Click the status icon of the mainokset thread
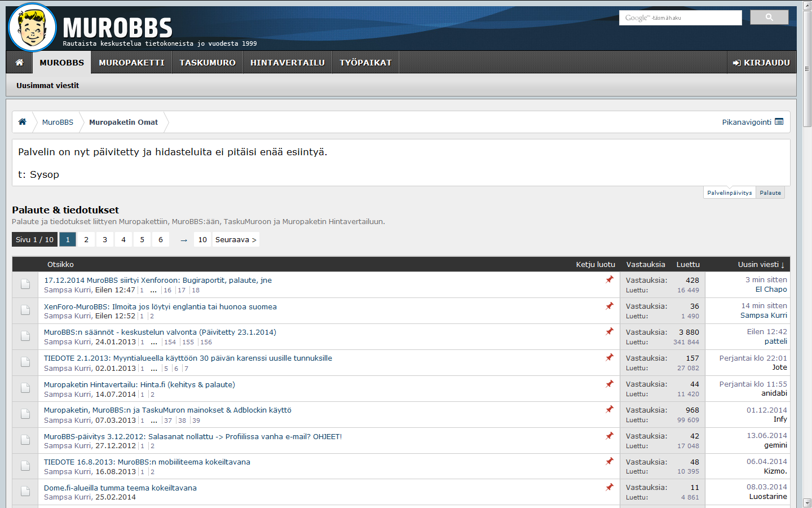This screenshot has height=508, width=812. (x=25, y=414)
